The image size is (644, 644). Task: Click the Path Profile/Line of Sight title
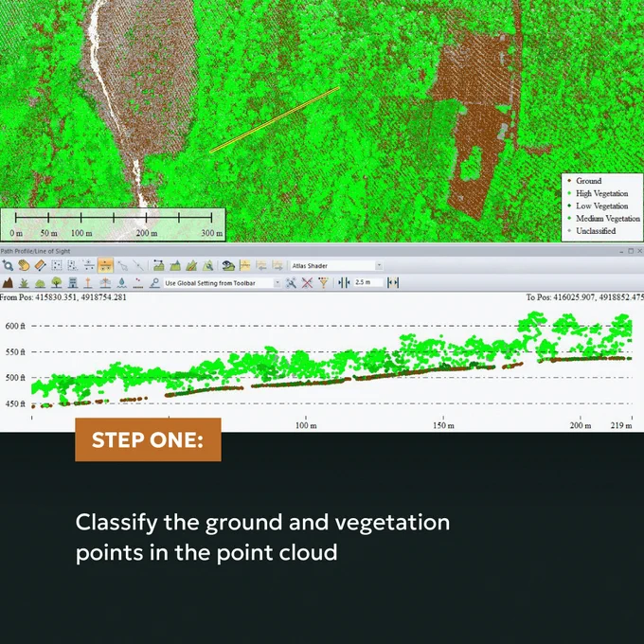(x=35, y=251)
